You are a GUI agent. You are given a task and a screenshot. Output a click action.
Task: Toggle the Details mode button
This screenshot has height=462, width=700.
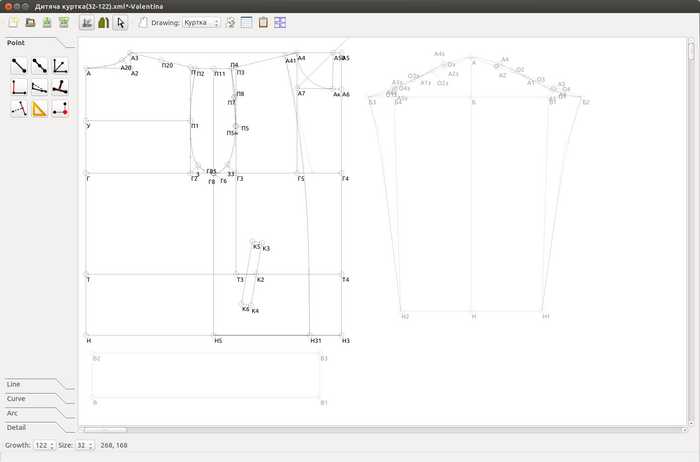[103, 22]
